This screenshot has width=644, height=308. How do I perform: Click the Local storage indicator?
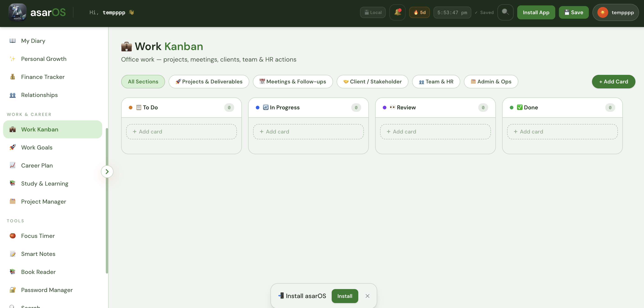click(372, 12)
